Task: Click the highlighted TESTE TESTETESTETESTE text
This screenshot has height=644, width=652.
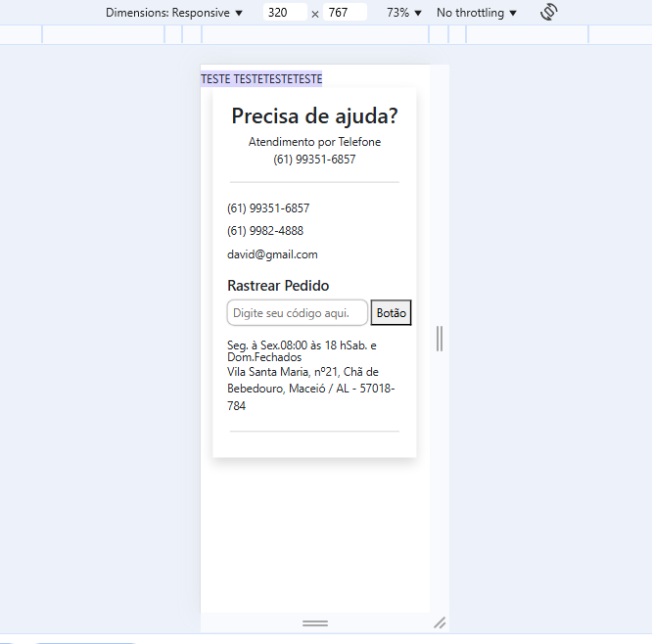Action: [261, 79]
